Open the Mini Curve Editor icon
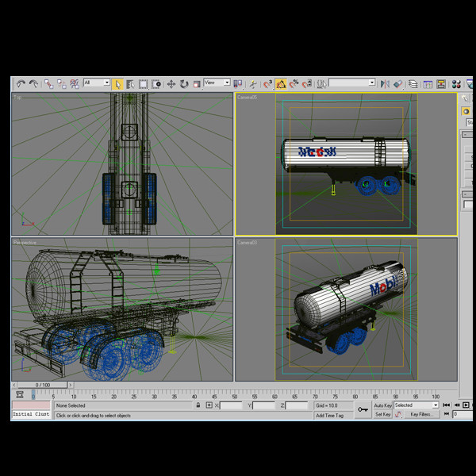Viewport: 476px width, 476px height. (x=20, y=394)
